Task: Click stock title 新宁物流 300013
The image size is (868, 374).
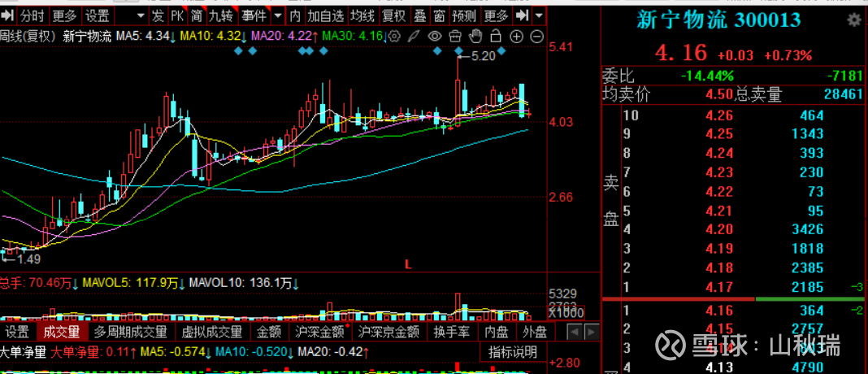Action: pos(718,20)
